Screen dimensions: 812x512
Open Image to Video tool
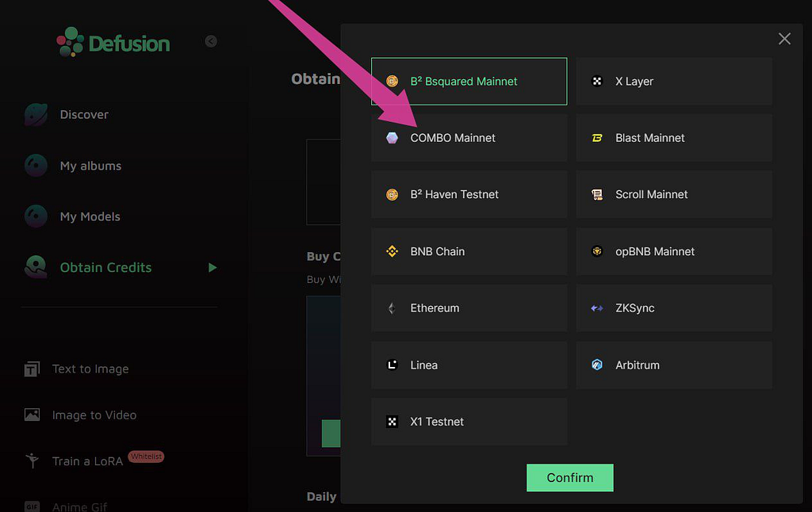click(x=94, y=415)
